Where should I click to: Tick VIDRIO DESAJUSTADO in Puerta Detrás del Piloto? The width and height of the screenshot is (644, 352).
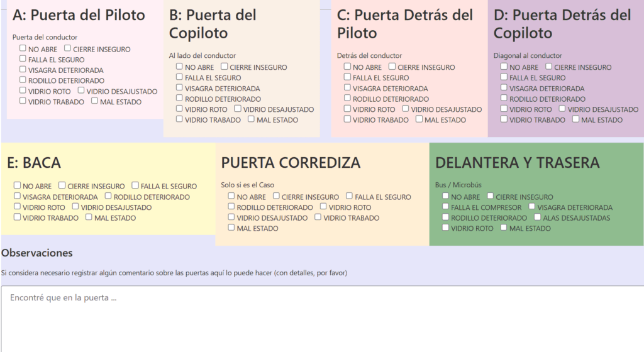[x=406, y=109]
